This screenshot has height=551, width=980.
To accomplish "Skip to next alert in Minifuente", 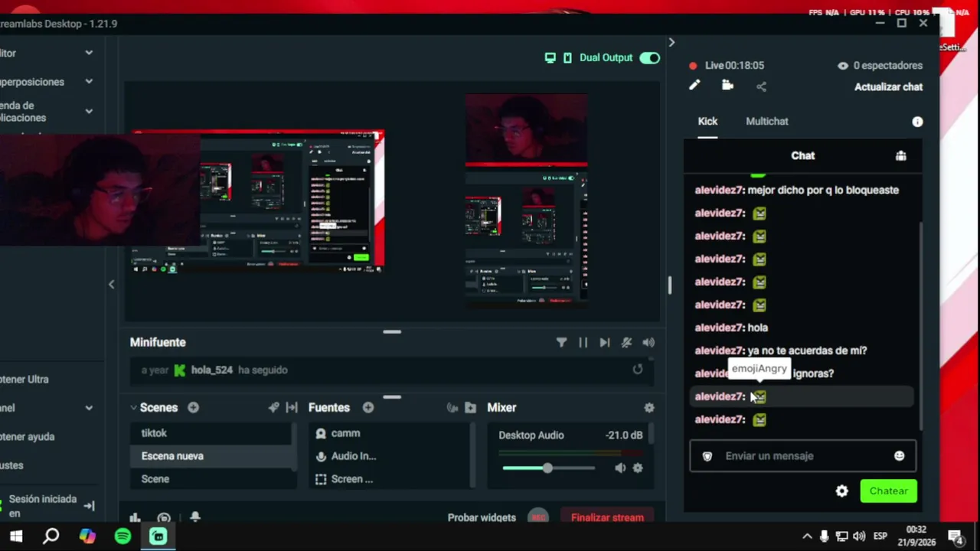I will (x=604, y=343).
